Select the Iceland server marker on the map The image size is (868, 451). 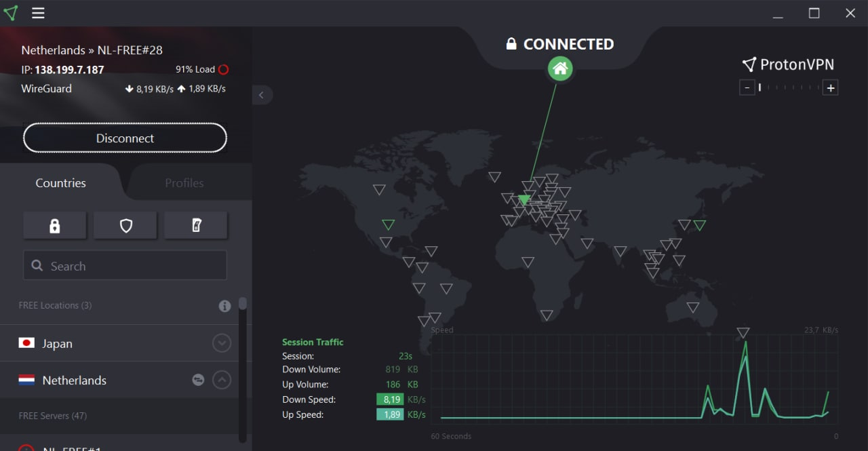point(495,177)
